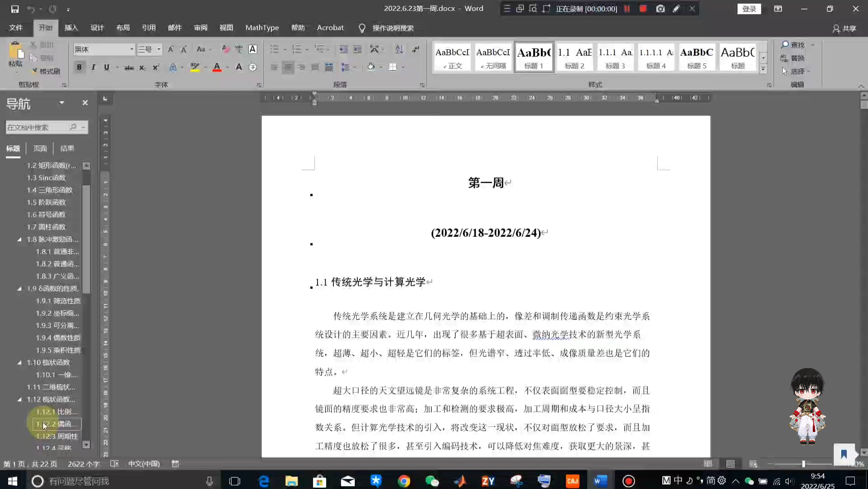Screen dimensions: 868x489
Task: Click the 登录 sign-in button
Action: [x=749, y=9]
